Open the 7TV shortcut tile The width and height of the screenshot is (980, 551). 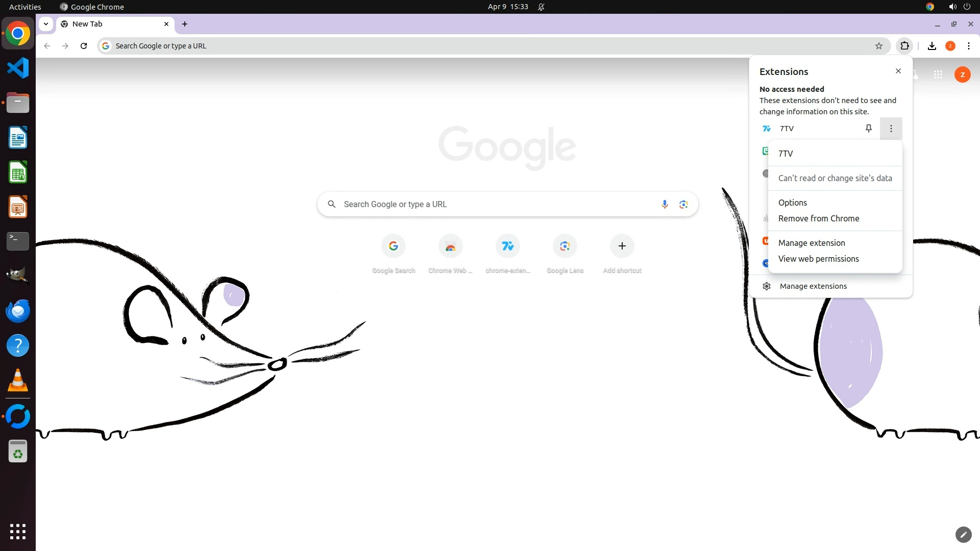coord(507,246)
